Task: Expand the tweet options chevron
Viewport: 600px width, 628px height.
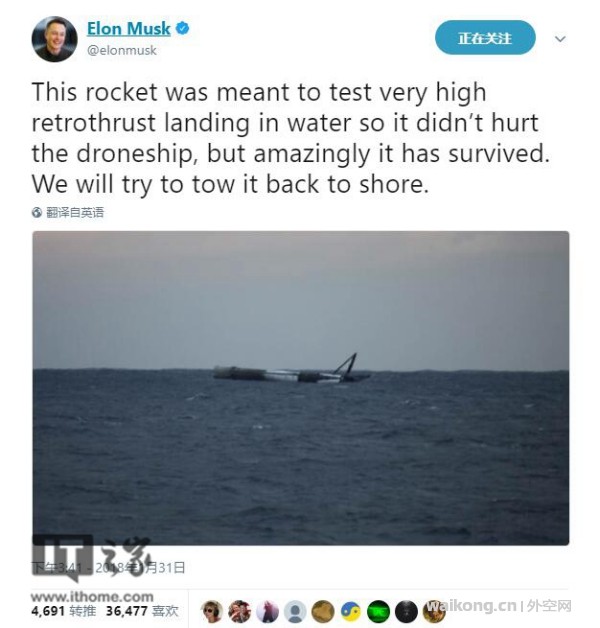Action: pyautogui.click(x=560, y=39)
